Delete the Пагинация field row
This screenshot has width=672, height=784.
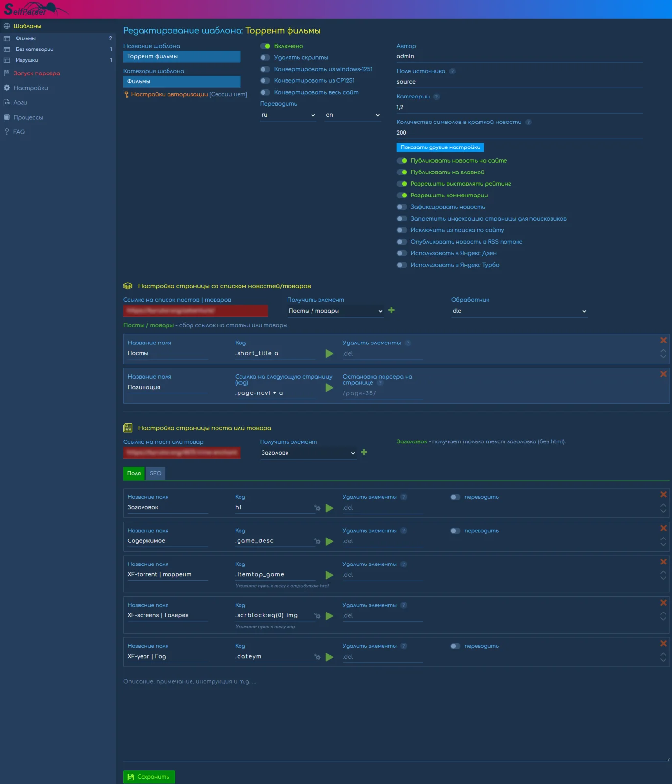pyautogui.click(x=663, y=374)
